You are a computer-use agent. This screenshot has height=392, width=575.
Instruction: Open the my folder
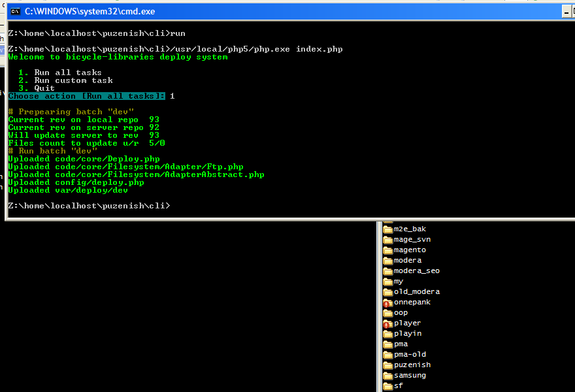(398, 281)
